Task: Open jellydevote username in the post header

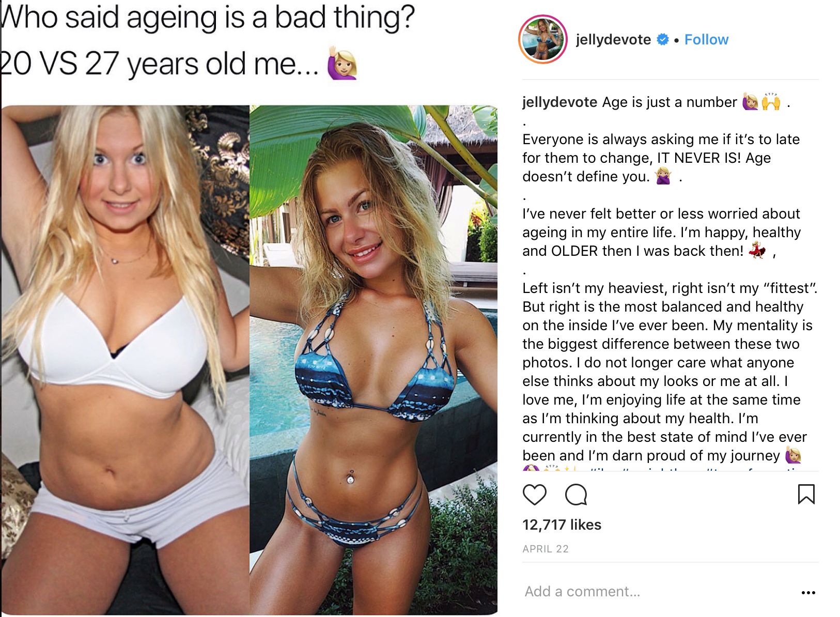Action: tap(613, 40)
